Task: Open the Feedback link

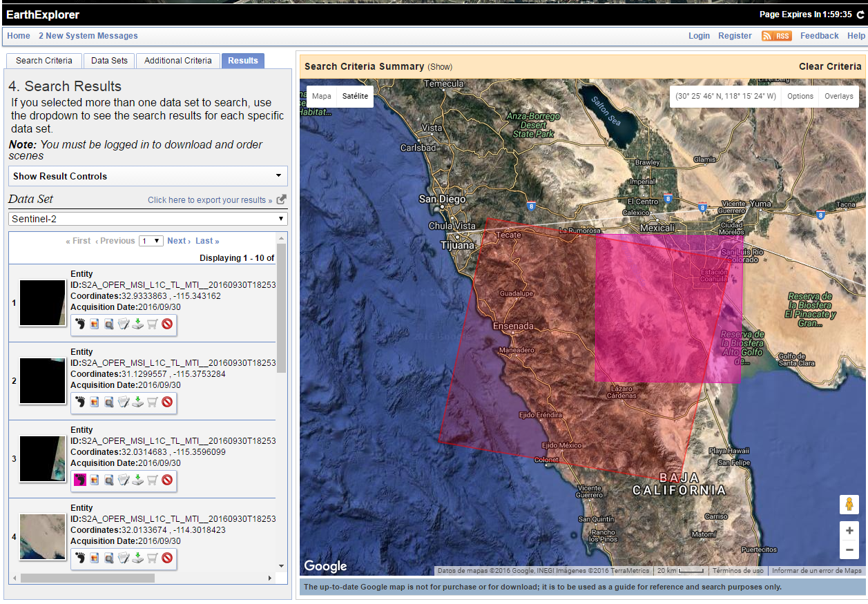Action: click(x=820, y=36)
